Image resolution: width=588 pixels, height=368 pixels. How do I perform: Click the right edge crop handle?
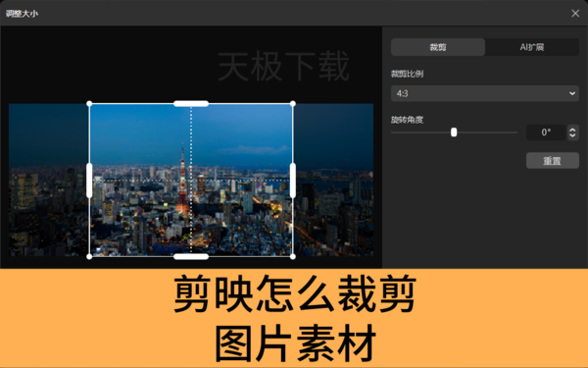(x=293, y=181)
